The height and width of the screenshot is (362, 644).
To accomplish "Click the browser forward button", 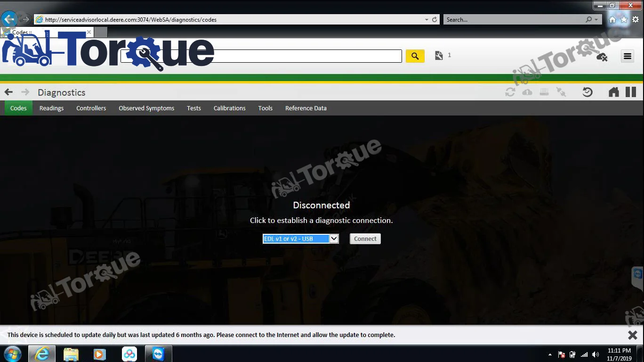I will (x=25, y=19).
